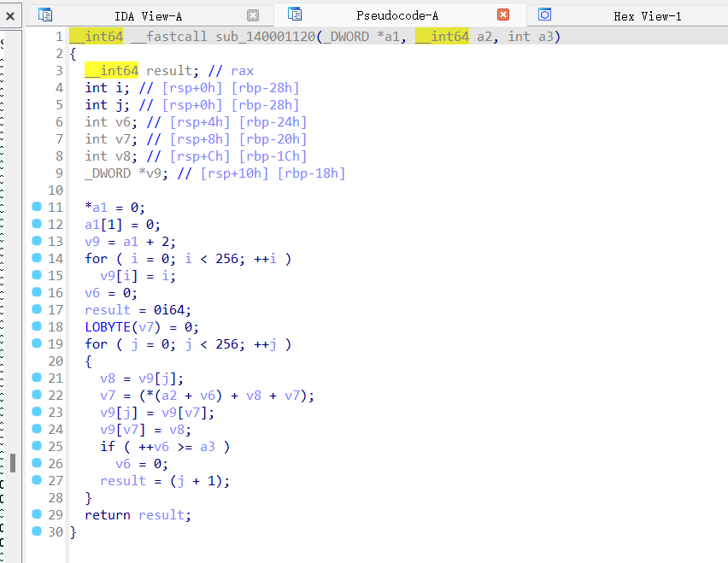Toggle breakpoint dot on line 29
Image resolution: width=728 pixels, height=563 pixels.
(37, 513)
